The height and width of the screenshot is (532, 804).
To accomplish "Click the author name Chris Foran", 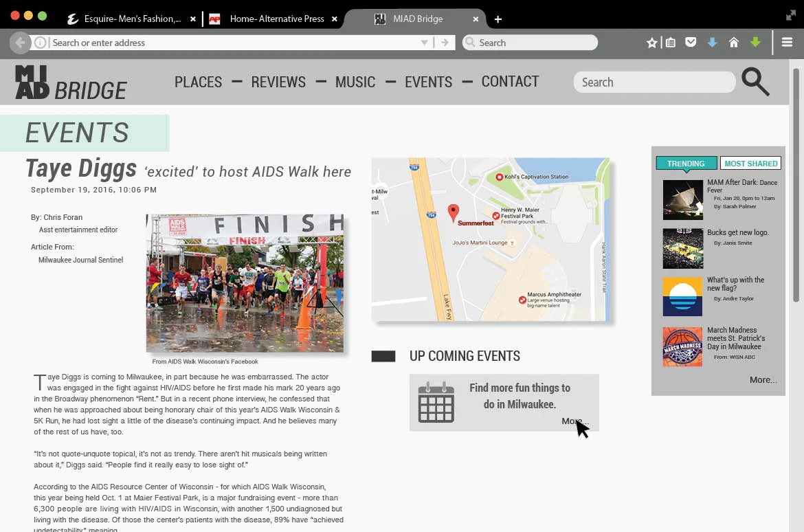I will (63, 217).
